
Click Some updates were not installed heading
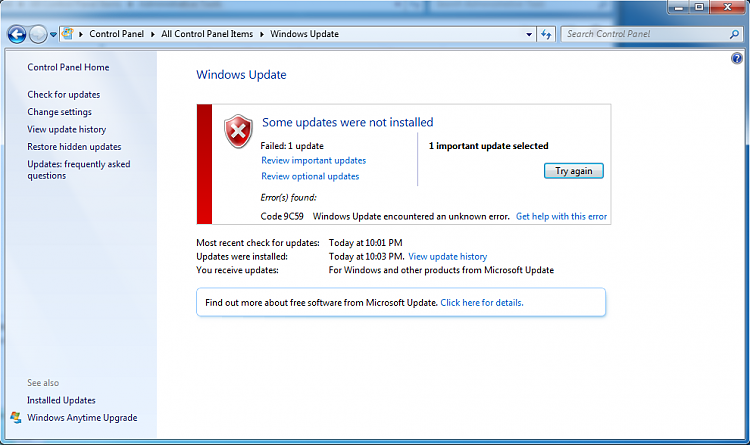[348, 122]
